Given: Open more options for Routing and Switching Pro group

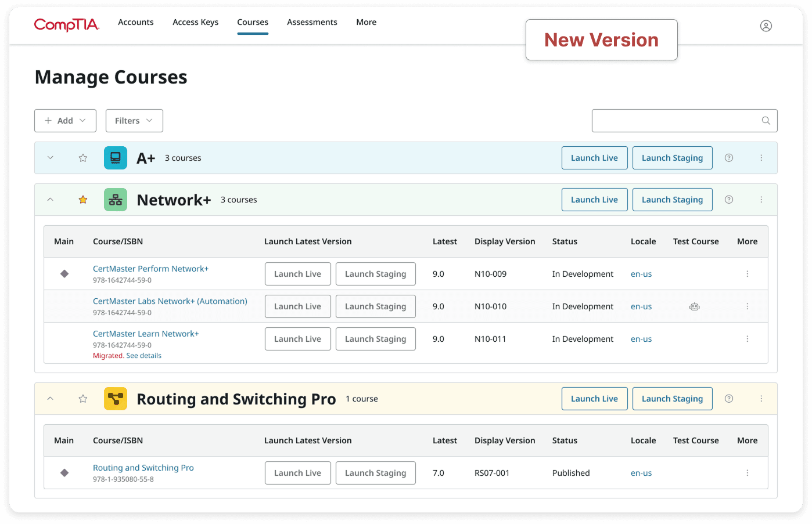Looking at the screenshot, I should (761, 399).
